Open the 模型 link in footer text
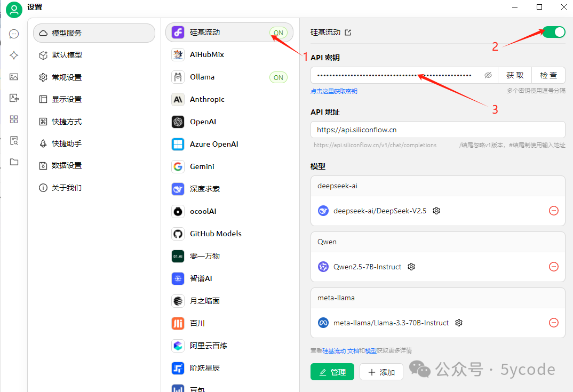Screen dimensions: 573x392 point(371,351)
